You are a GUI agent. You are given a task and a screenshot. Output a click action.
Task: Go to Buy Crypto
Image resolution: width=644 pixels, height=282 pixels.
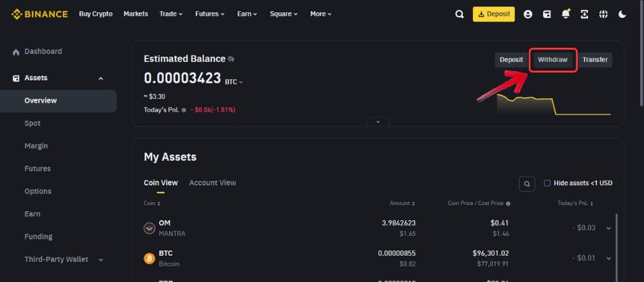pyautogui.click(x=96, y=14)
